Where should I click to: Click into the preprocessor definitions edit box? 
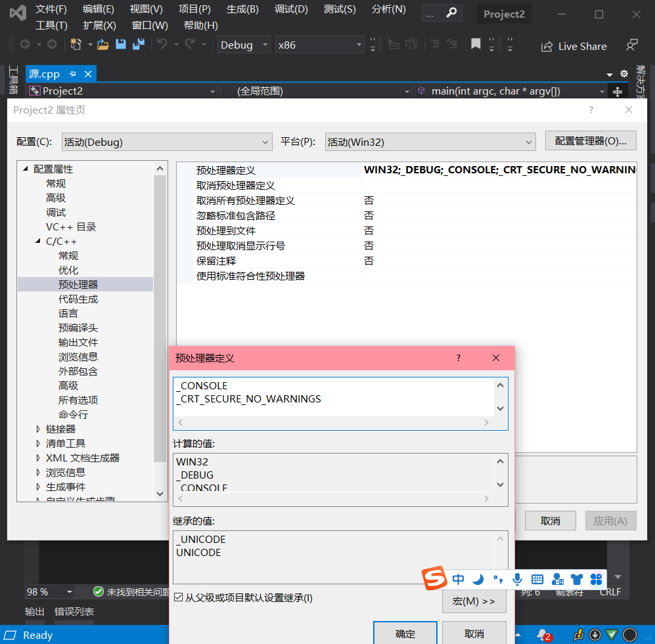pos(333,397)
